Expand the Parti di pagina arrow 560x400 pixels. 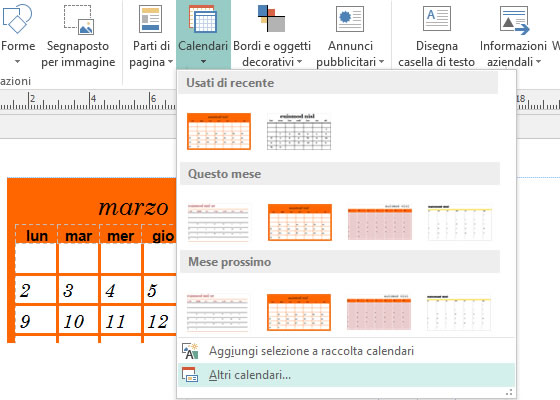[x=170, y=62]
